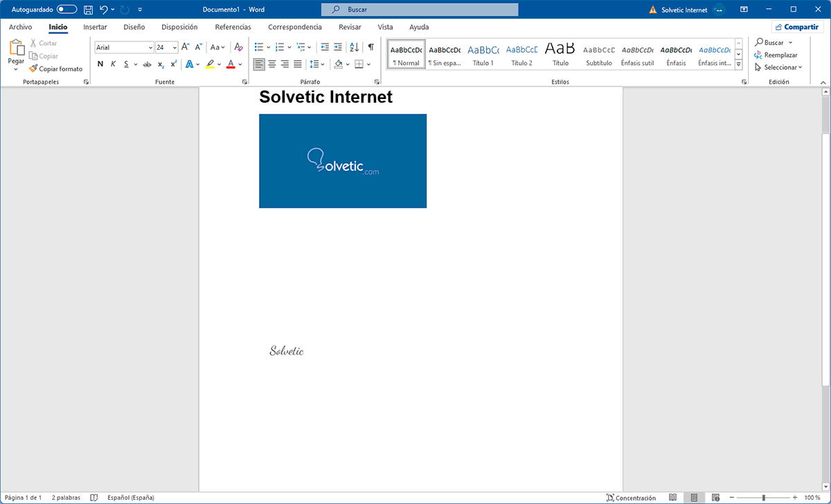Click the Cut (Cortar) scissors button
Image resolution: width=831 pixels, height=504 pixels.
coord(43,43)
